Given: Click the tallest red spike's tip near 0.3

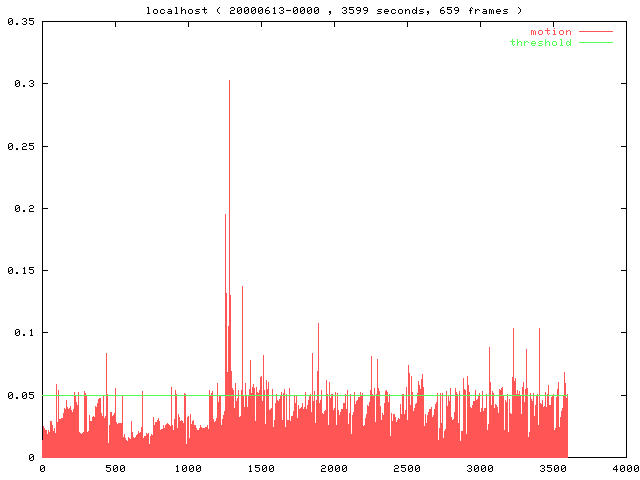Looking at the screenshot, I should pos(229,81).
